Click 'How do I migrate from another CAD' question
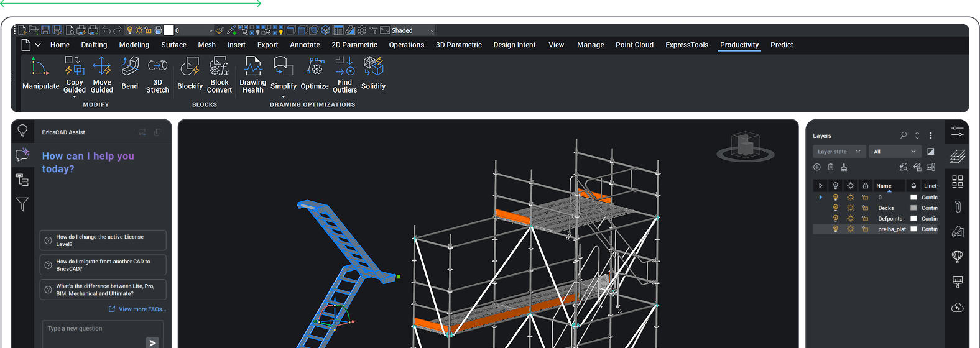The height and width of the screenshot is (348, 980). click(103, 265)
